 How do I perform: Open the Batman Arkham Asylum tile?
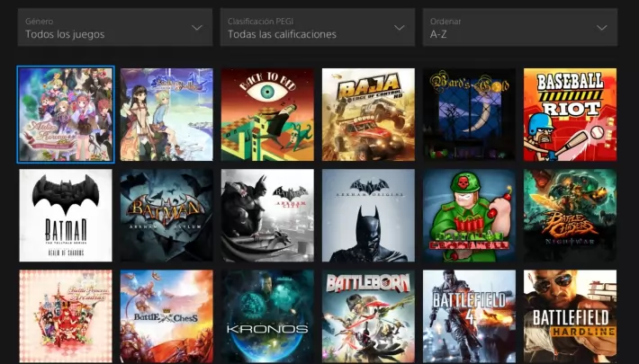[166, 216]
